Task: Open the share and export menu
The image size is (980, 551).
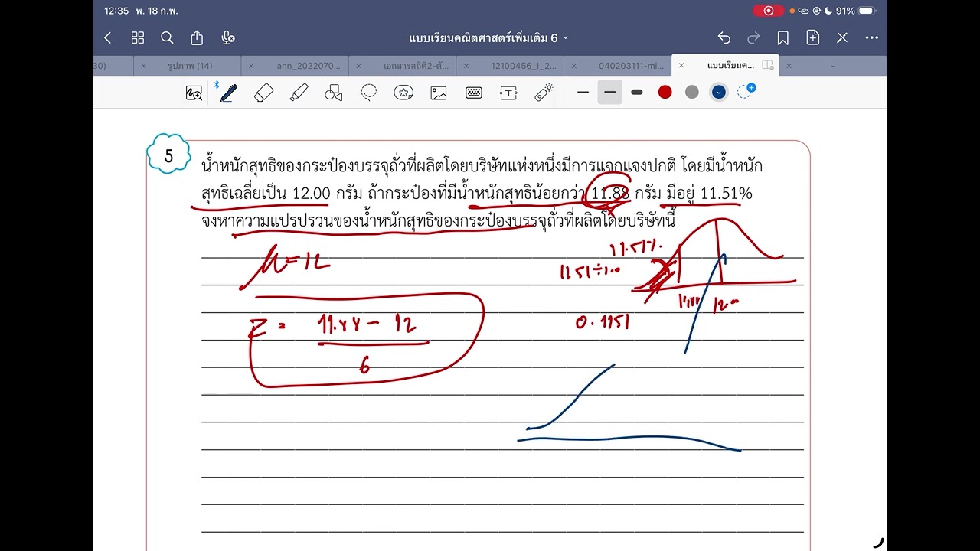Action: [x=197, y=37]
